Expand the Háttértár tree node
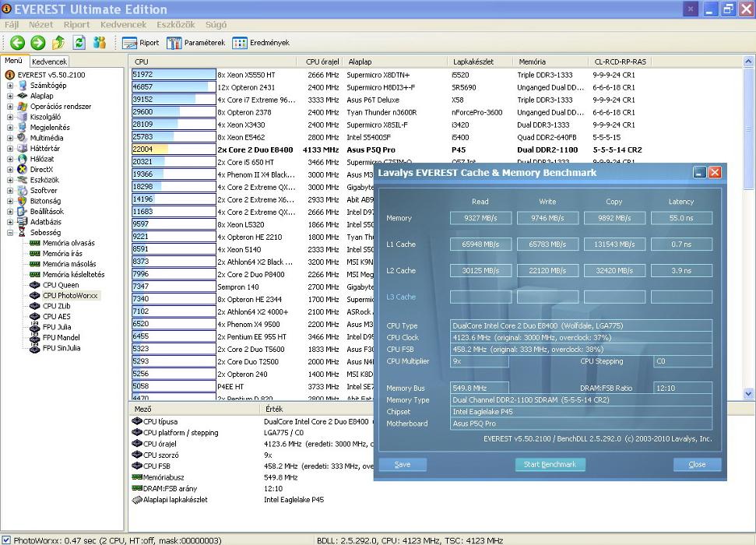The image size is (756, 545). tap(10, 149)
